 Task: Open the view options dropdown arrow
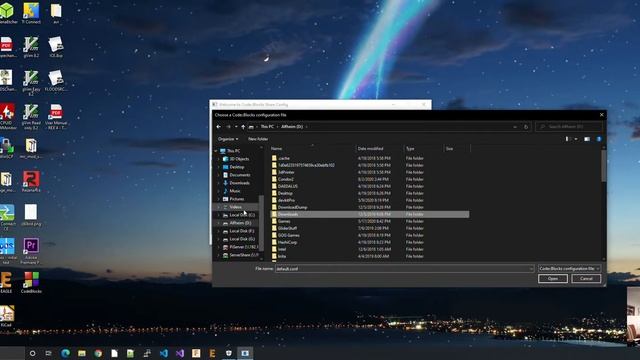tap(576, 139)
